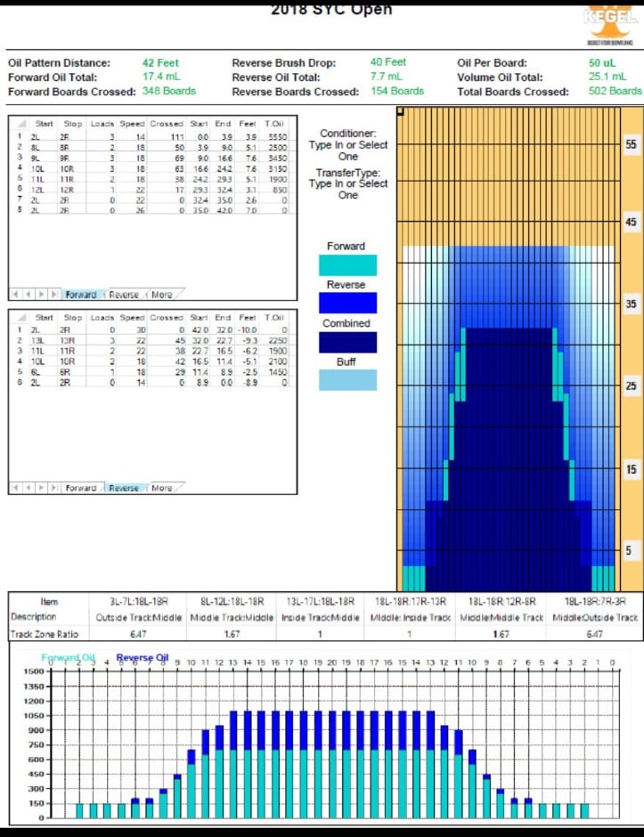
Task: Click the '154 Boards' reverse boards crossed value
Action: [397, 92]
